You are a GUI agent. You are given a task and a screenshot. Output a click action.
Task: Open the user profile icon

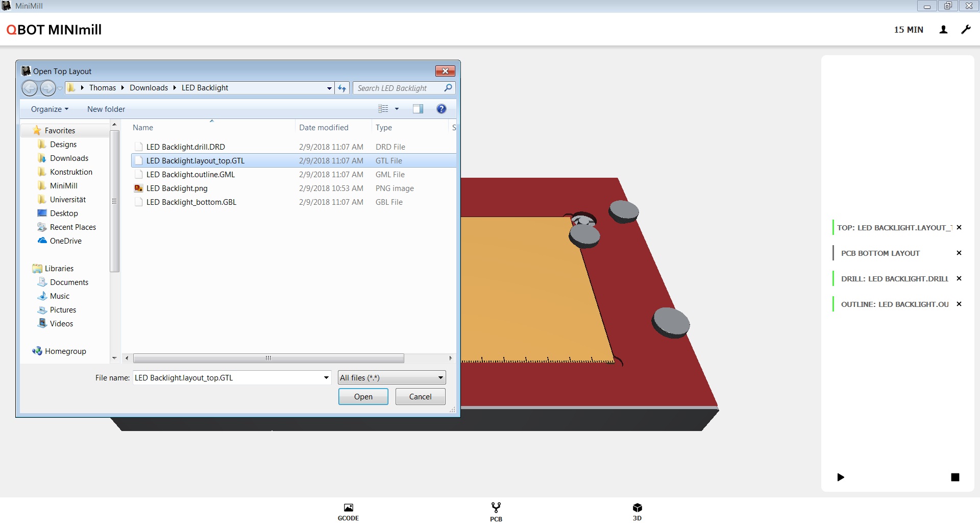[943, 30]
